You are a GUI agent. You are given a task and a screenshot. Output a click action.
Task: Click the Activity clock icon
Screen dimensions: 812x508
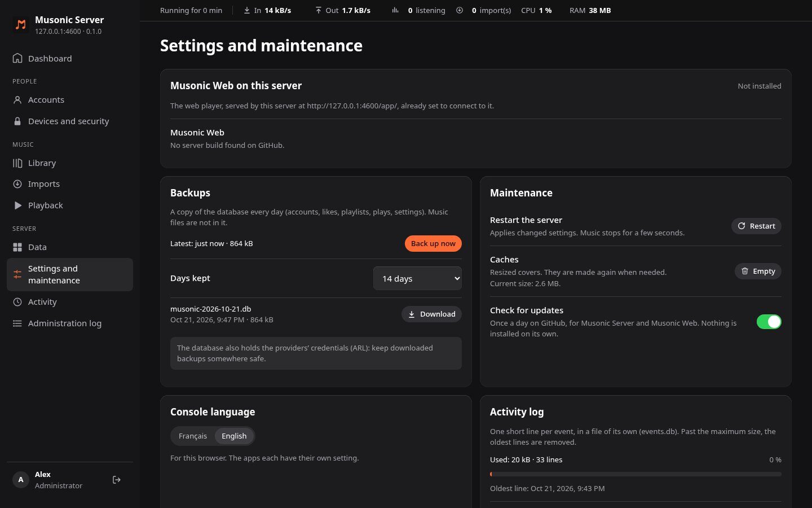[x=17, y=302]
